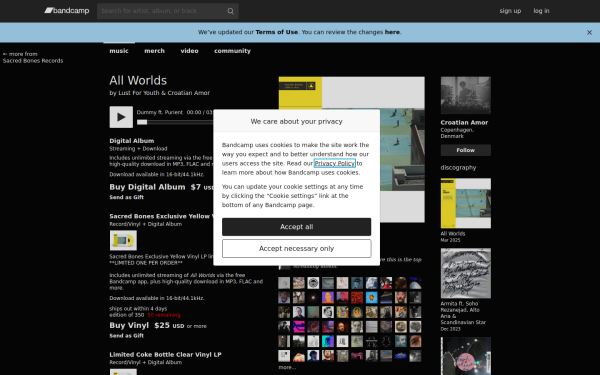
Task: Click Send as Gift under Digital Album
Action: pyautogui.click(x=127, y=197)
